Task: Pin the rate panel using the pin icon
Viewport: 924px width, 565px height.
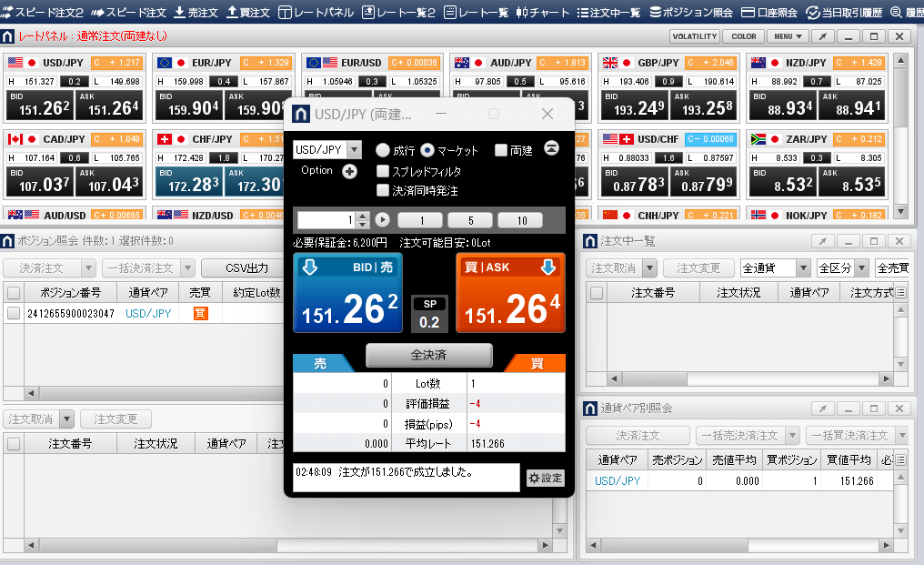Action: click(x=820, y=36)
